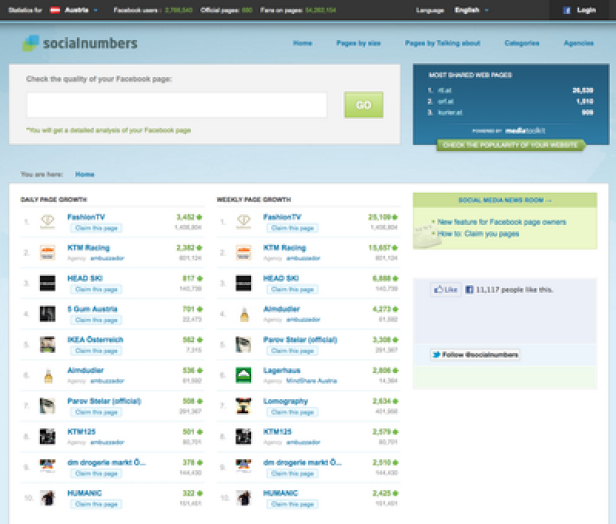The height and width of the screenshot is (524, 616).
Task: Click Almdudler icon in weekly growth
Action: [x=244, y=314]
